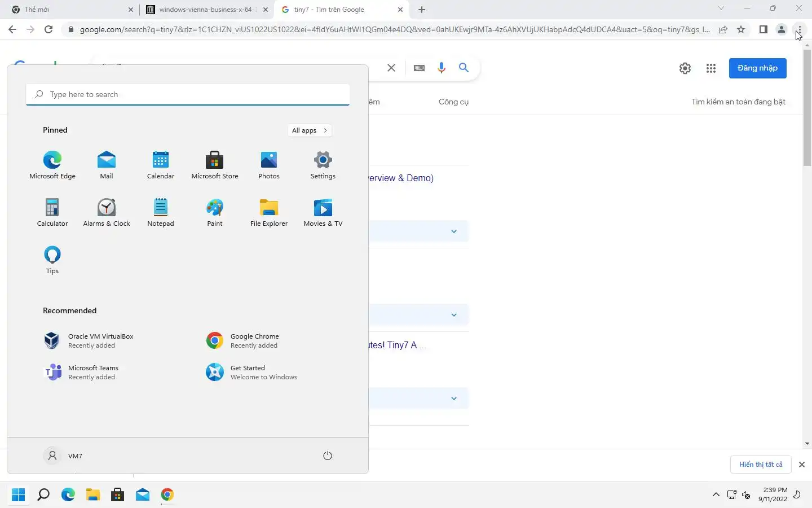Open Movies & TV app
Image resolution: width=812 pixels, height=508 pixels.
323,212
